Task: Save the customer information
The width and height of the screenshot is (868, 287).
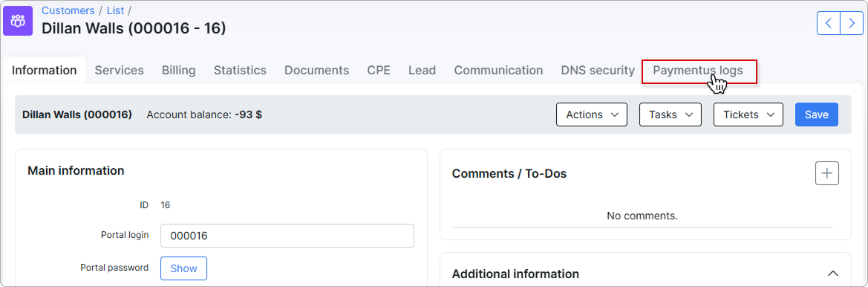Action: (x=817, y=115)
